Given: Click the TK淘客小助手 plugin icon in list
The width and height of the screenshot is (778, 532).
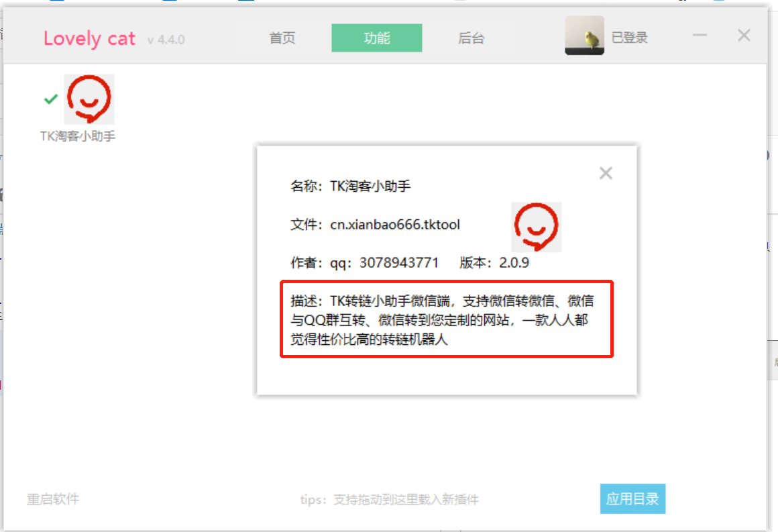Looking at the screenshot, I should 89,99.
